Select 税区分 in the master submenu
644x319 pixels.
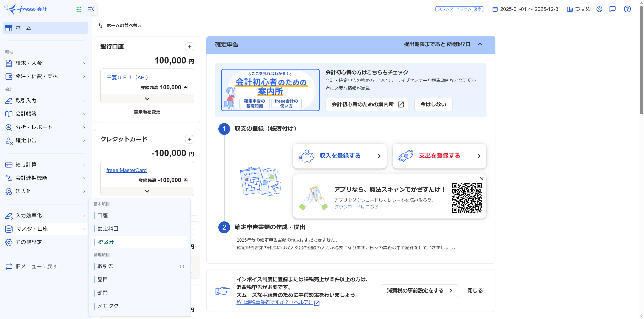[x=106, y=242]
